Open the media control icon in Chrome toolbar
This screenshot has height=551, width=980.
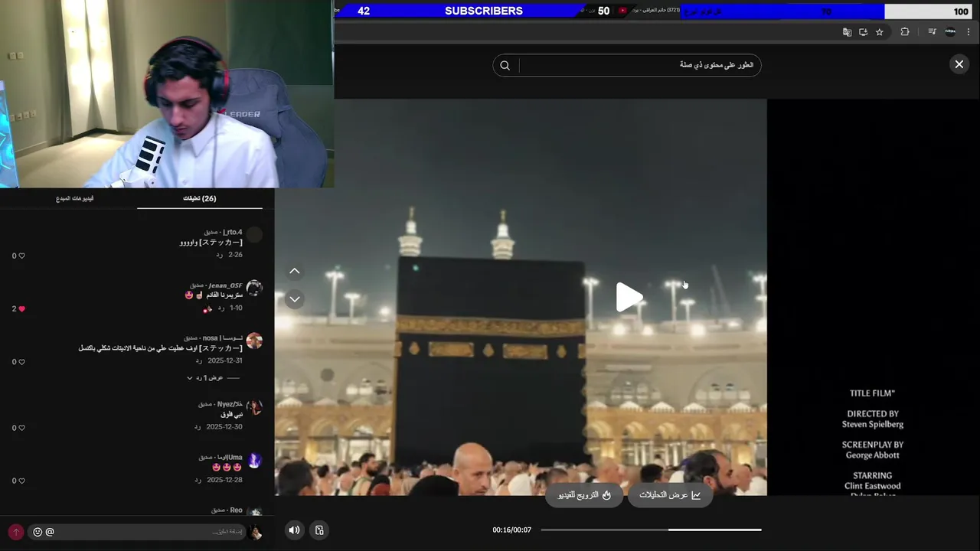932,32
